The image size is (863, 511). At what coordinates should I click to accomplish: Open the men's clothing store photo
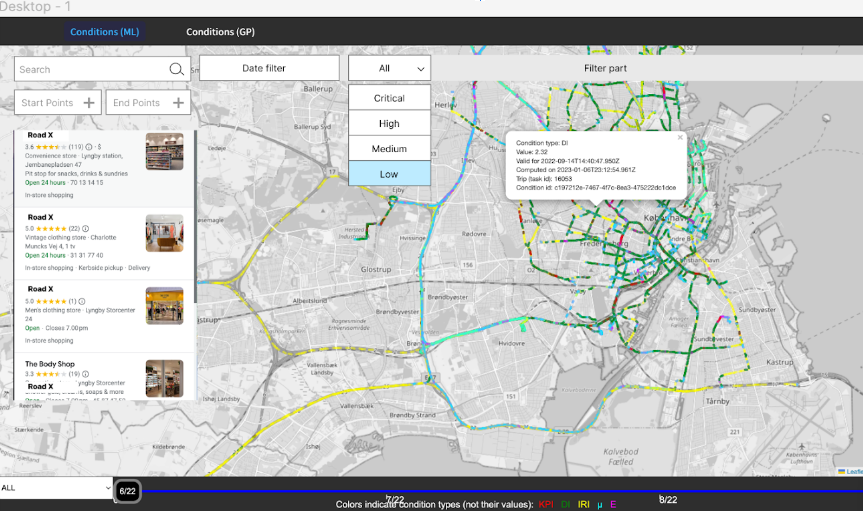point(164,305)
